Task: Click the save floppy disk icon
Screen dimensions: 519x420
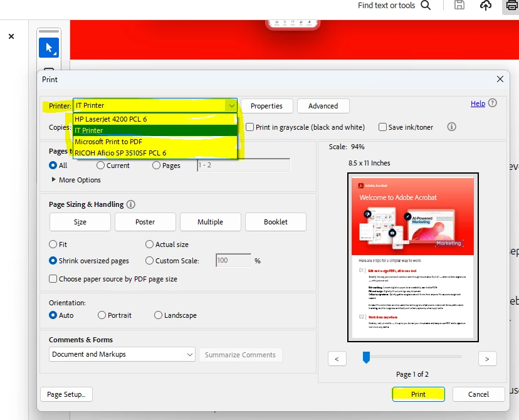Action: (x=459, y=5)
